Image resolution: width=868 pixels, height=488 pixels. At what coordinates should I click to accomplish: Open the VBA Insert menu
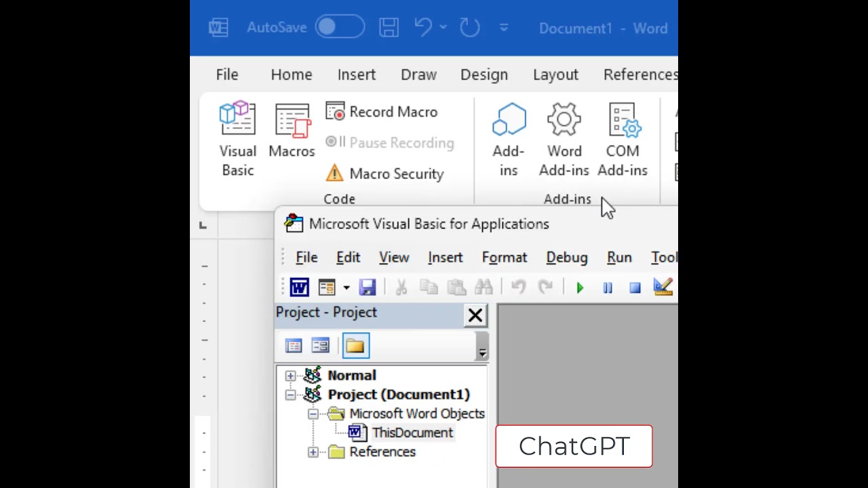click(x=446, y=258)
